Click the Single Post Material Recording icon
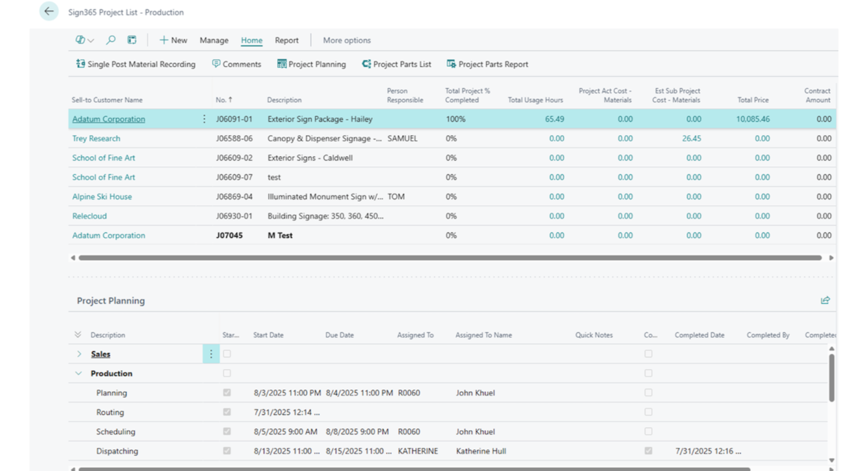The image size is (868, 471). [80, 64]
